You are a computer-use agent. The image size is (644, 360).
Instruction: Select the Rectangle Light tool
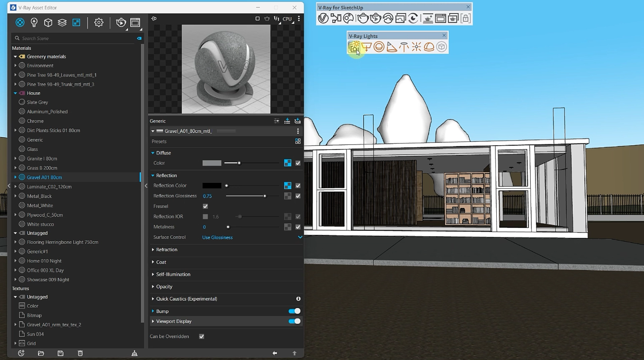pos(366,47)
